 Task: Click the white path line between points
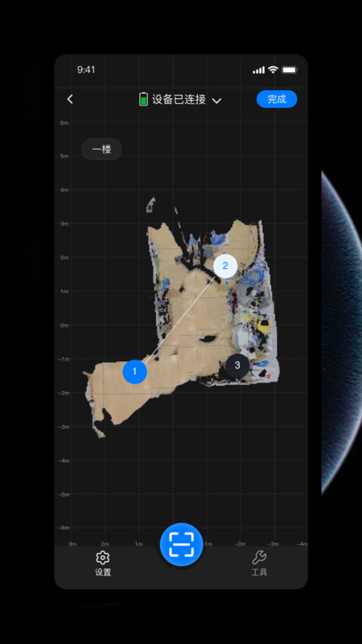tap(180, 319)
